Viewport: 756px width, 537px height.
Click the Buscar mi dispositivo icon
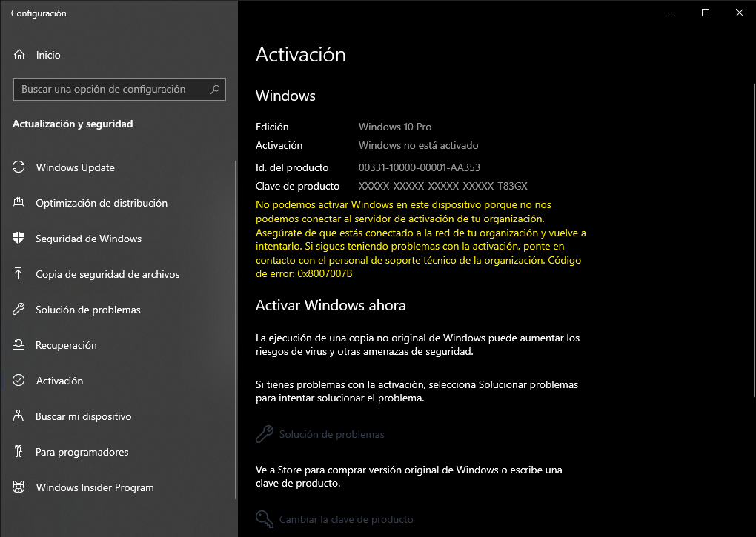[x=19, y=416]
